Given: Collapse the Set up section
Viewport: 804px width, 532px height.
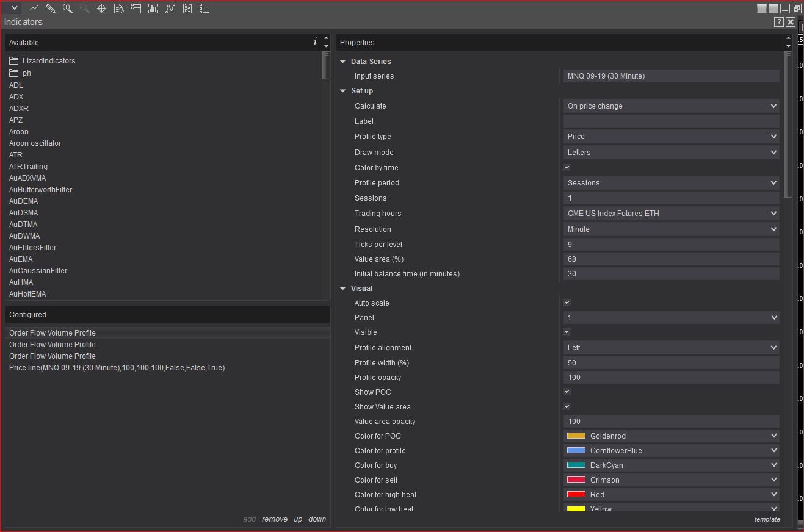Looking at the screenshot, I should [x=343, y=91].
